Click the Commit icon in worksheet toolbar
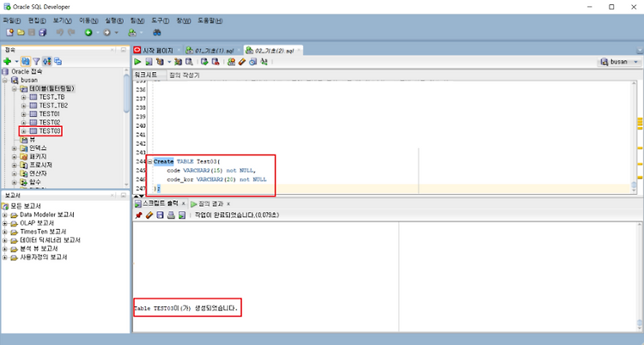Screen dimensions: 644x345 pyautogui.click(x=204, y=62)
